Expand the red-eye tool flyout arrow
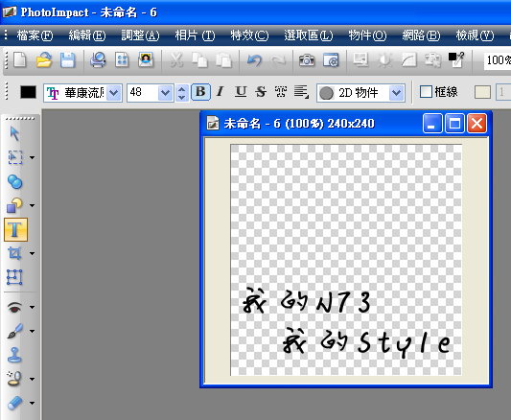This screenshot has height=420, width=511. tap(32, 307)
